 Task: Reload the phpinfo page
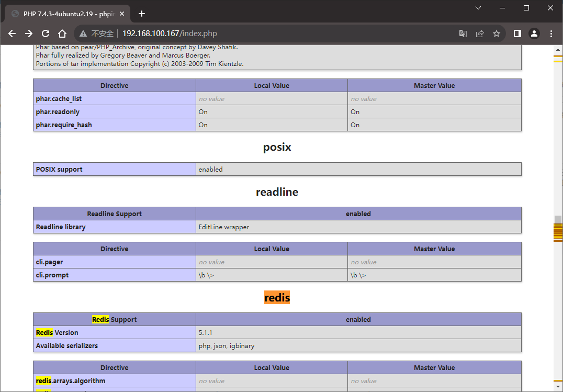coord(45,33)
